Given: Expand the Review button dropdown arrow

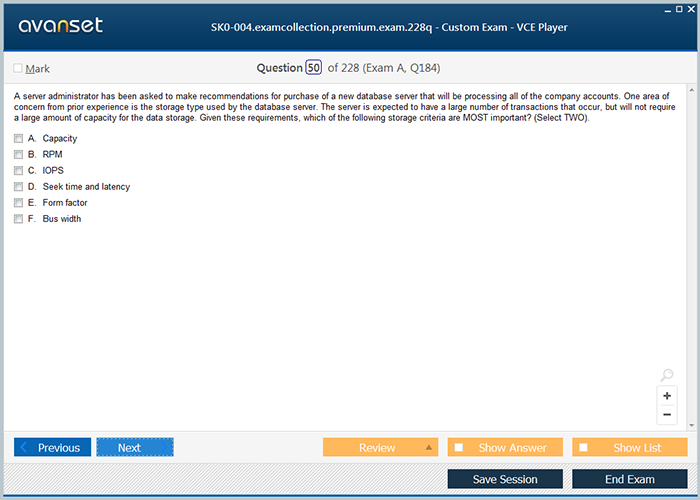Looking at the screenshot, I should 429,448.
